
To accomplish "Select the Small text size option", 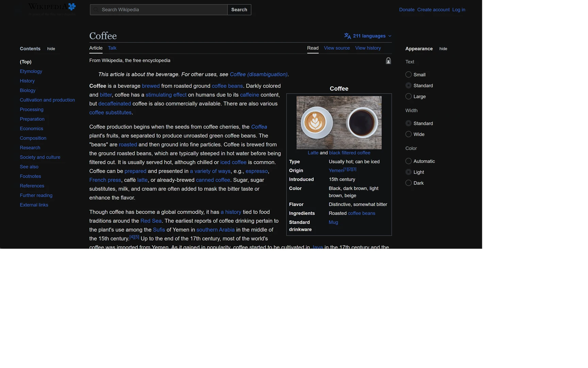I will tap(408, 75).
